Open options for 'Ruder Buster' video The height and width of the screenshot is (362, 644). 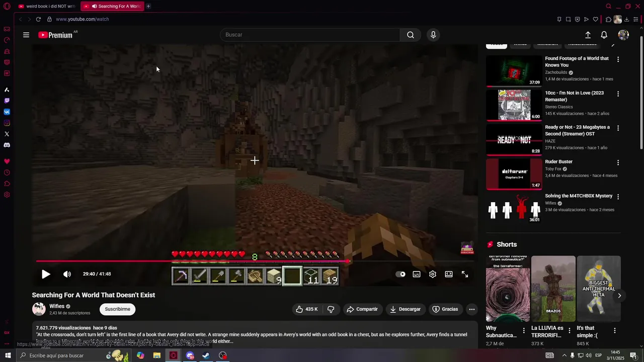point(618,163)
